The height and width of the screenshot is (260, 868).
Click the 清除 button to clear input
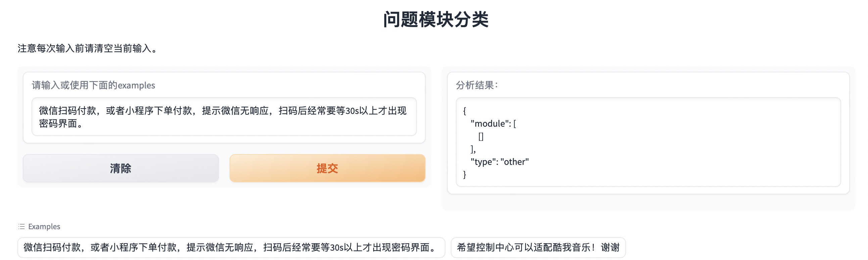(120, 168)
